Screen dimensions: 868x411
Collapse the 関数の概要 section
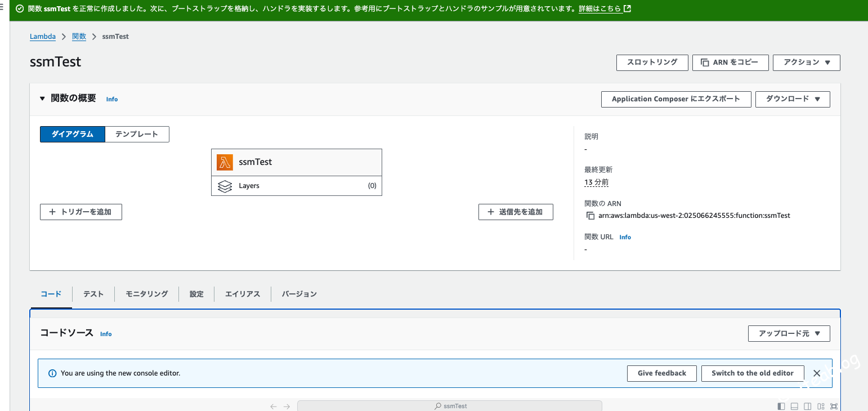tap(42, 99)
